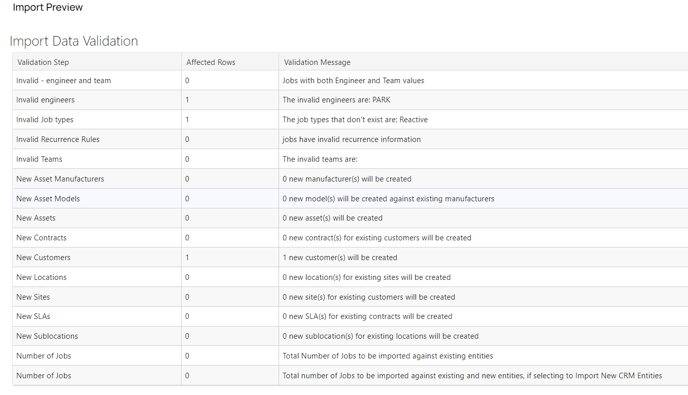Viewport: 688px width, 395px height.
Task: Select the New Sublocations row
Action: point(350,336)
